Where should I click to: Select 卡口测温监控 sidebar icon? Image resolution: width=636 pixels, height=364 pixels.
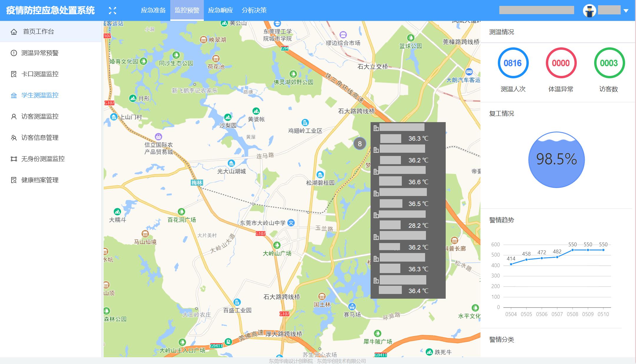[14, 74]
